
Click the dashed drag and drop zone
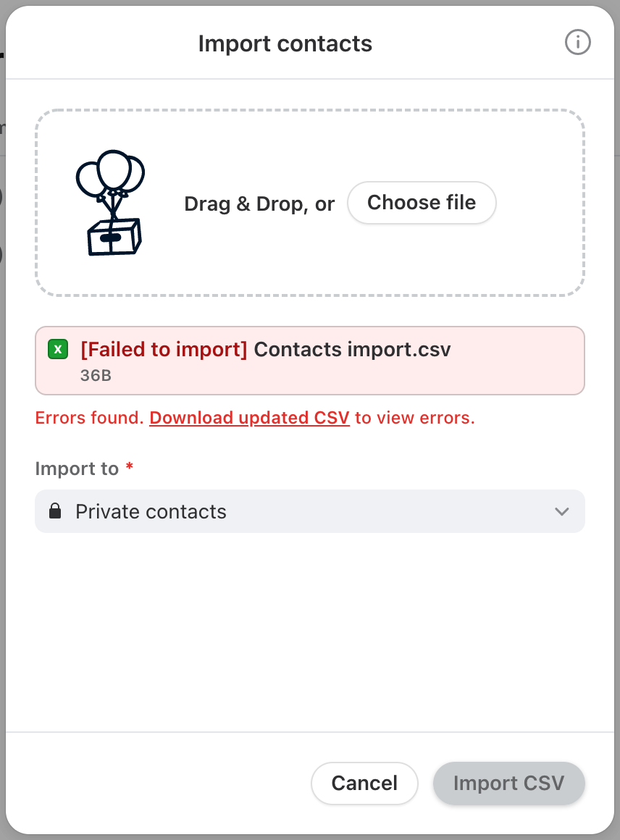point(310,203)
